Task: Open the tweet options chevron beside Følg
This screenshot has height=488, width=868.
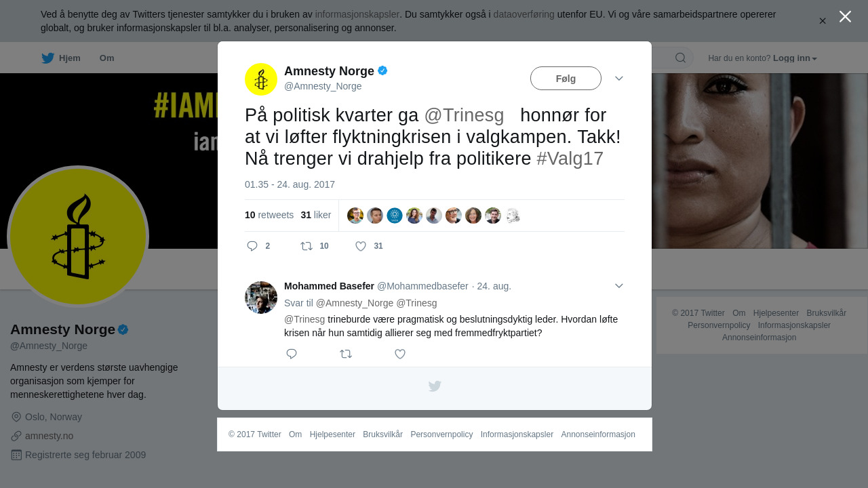Action: click(619, 79)
